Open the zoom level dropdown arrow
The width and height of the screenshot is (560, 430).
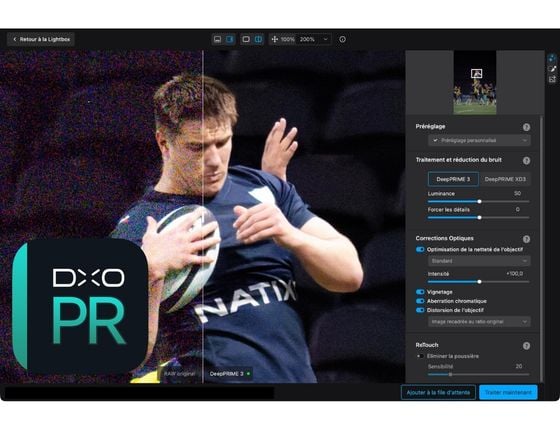325,39
